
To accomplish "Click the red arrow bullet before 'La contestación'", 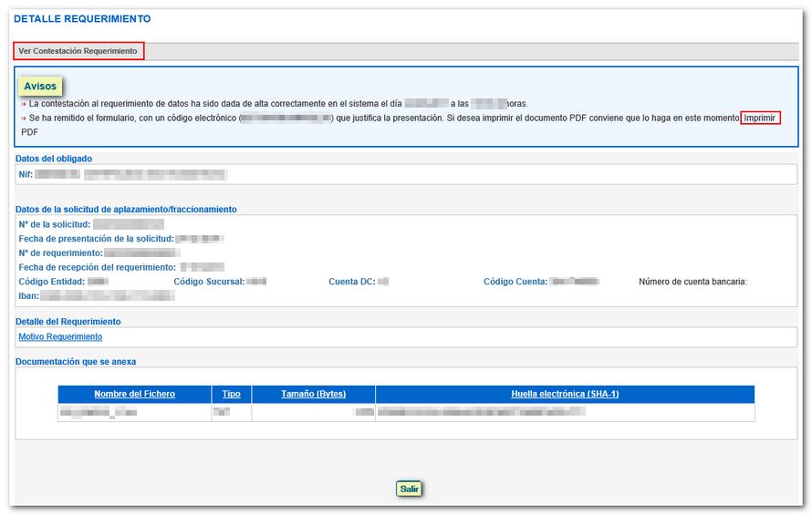I will 24,105.
